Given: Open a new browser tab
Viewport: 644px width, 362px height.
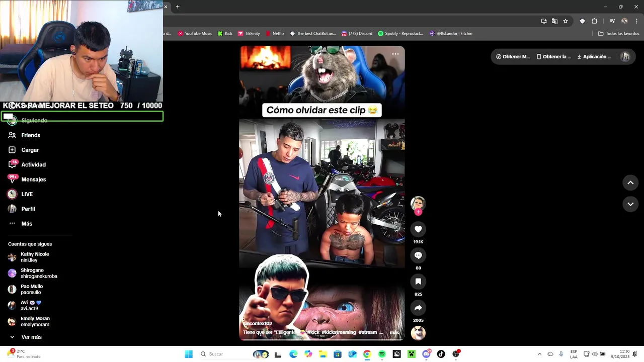Looking at the screenshot, I should pyautogui.click(x=178, y=7).
